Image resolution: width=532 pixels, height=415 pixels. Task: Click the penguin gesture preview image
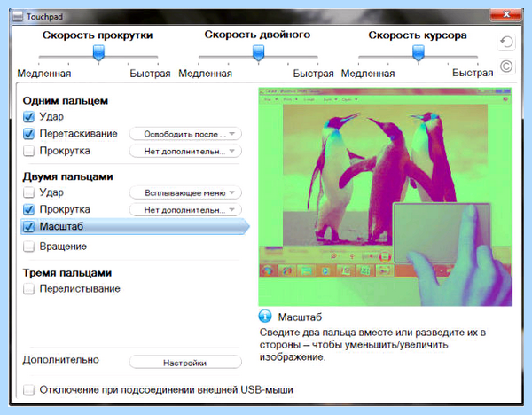click(385, 197)
